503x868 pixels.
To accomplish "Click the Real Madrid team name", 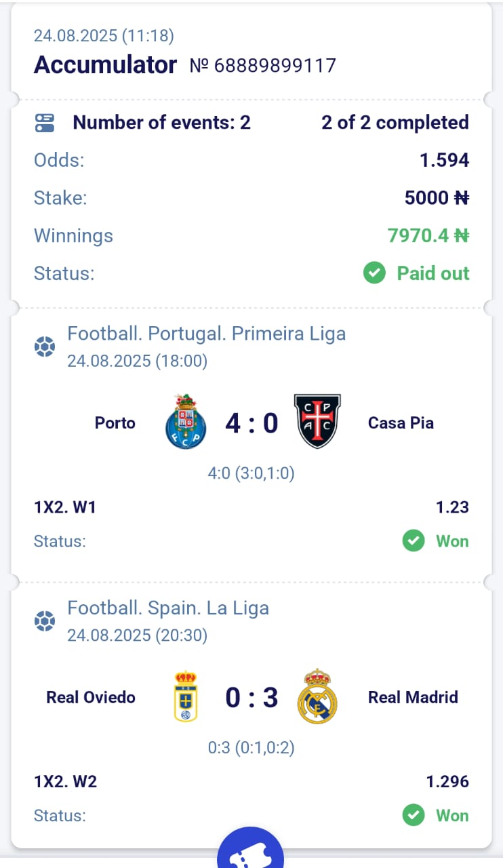I will [413, 697].
